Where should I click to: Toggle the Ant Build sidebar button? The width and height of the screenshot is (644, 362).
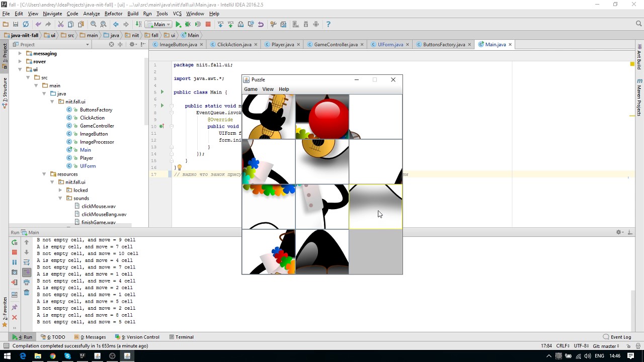click(x=639, y=57)
